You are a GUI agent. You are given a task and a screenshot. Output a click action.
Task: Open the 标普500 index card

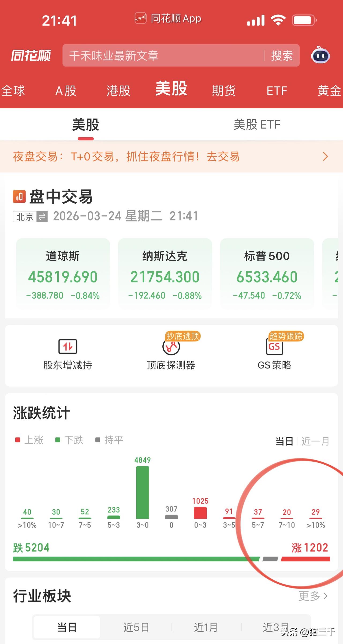(267, 273)
